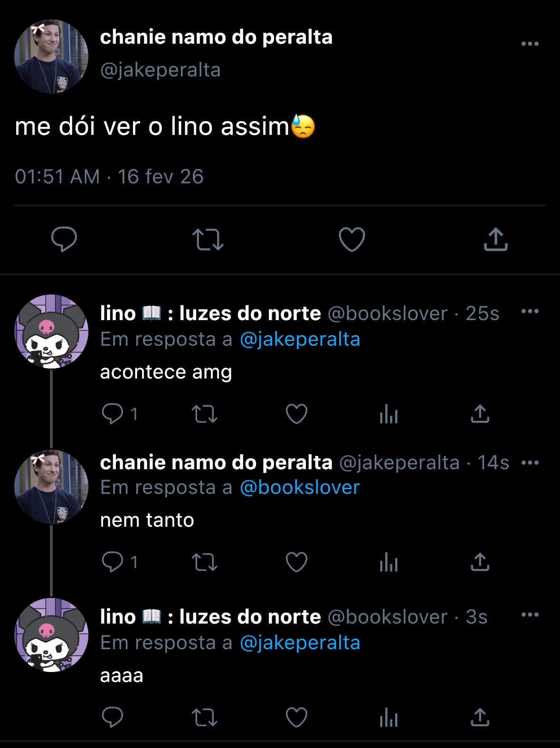The width and height of the screenshot is (560, 748).
Task: Share the 'aaaa' reply
Action: click(x=480, y=717)
